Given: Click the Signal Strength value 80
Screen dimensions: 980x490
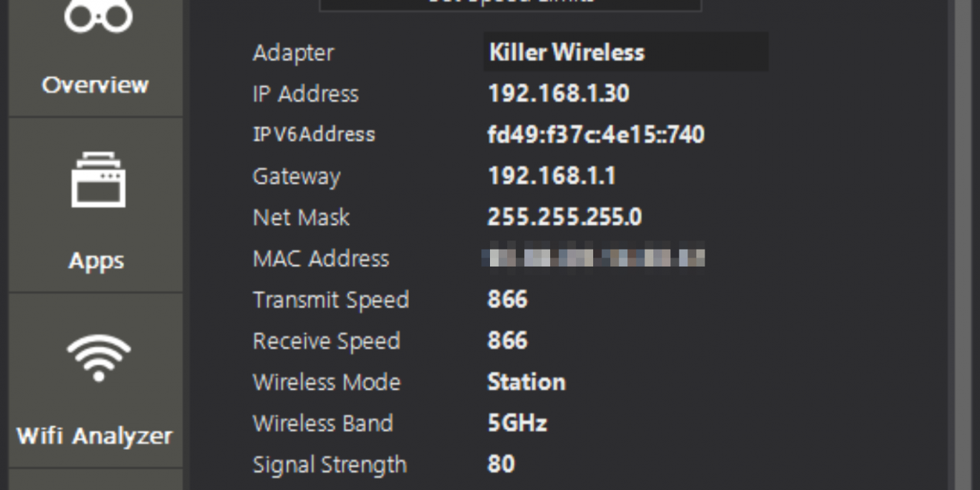Looking at the screenshot, I should (x=501, y=464).
